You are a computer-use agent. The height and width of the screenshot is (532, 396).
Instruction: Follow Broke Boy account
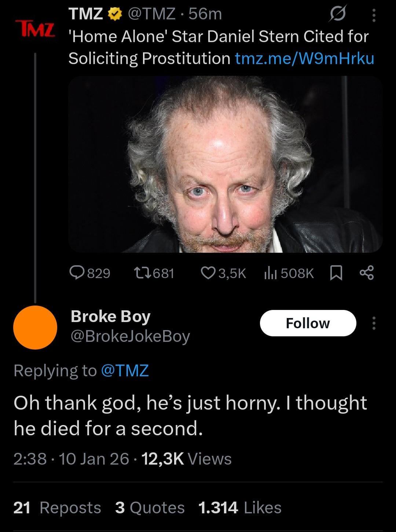(x=308, y=323)
